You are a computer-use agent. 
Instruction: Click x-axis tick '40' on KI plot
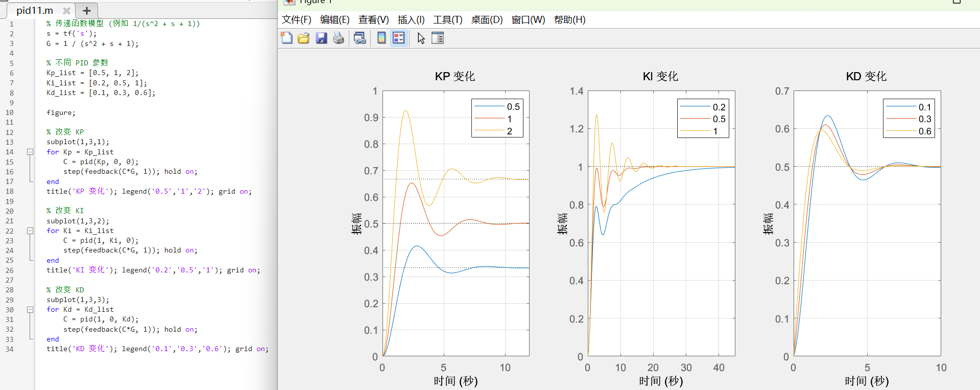pyautogui.click(x=719, y=368)
